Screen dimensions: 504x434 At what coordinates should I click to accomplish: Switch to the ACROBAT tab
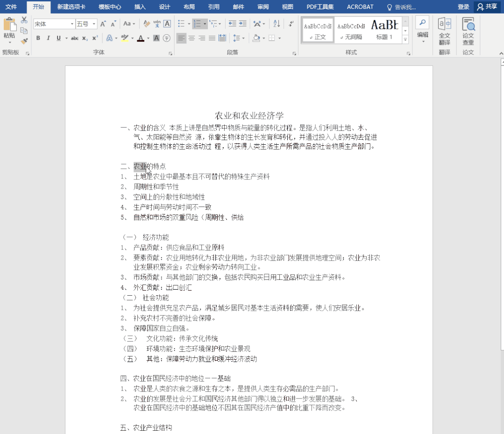tap(360, 7)
